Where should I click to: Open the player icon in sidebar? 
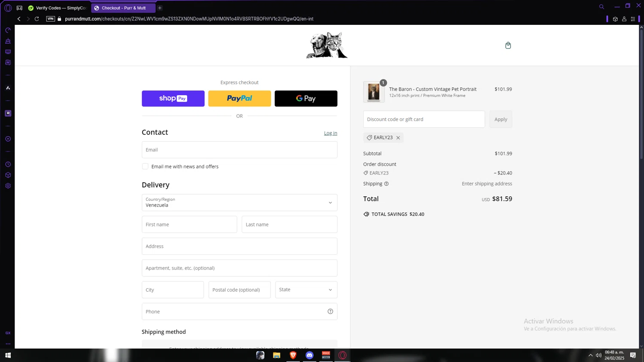coord(8,139)
